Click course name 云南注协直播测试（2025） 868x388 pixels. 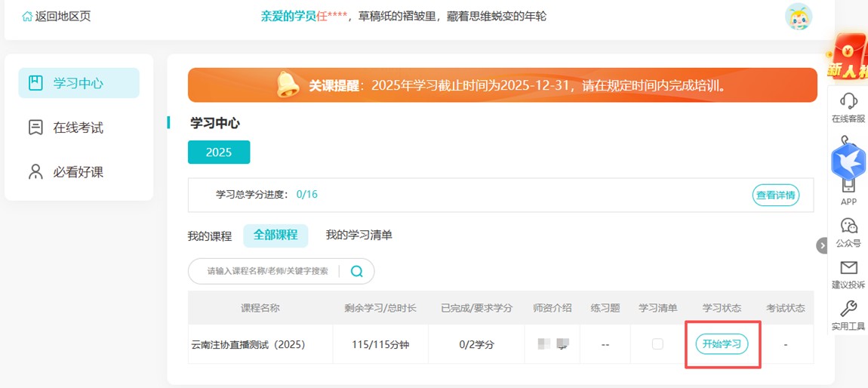[x=247, y=344]
